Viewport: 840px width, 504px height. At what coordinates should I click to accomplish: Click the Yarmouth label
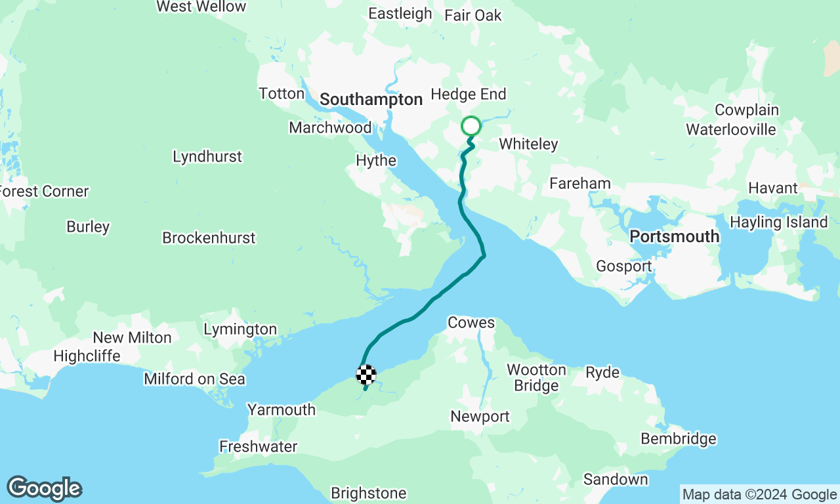pos(282,410)
